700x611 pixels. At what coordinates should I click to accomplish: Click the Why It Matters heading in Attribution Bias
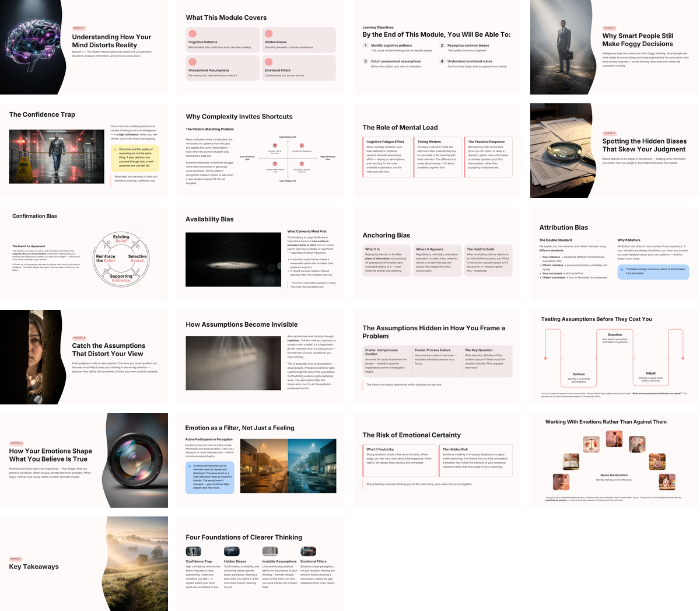[x=629, y=240]
